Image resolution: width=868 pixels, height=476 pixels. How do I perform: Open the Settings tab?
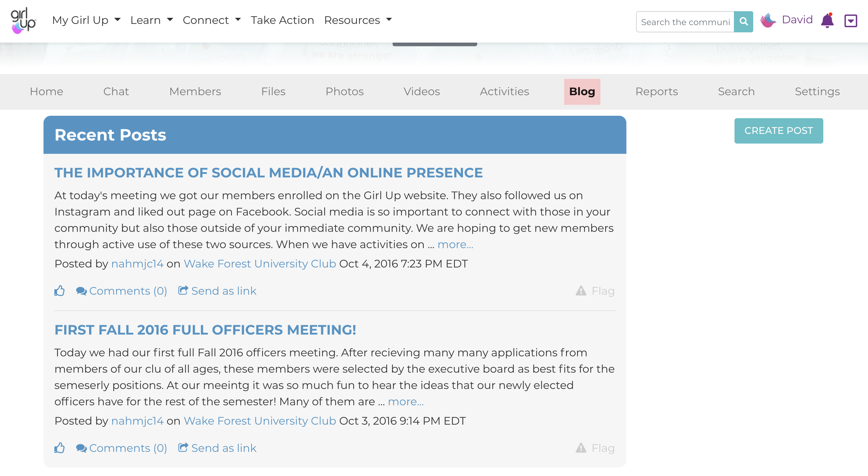click(817, 92)
